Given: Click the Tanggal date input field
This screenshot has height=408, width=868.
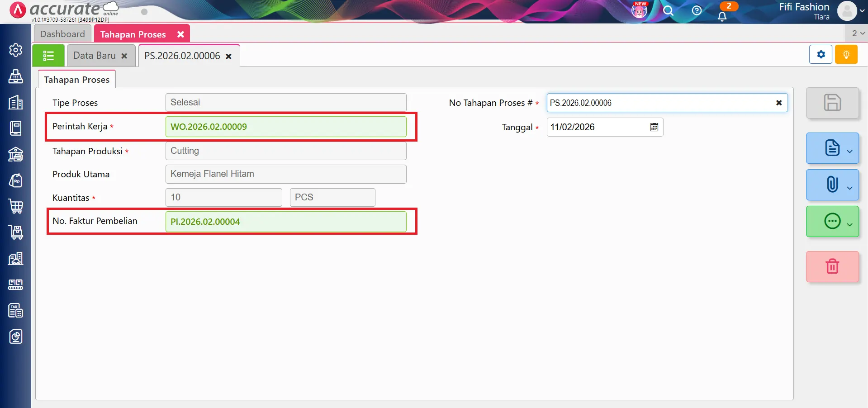Looking at the screenshot, I should (597, 127).
